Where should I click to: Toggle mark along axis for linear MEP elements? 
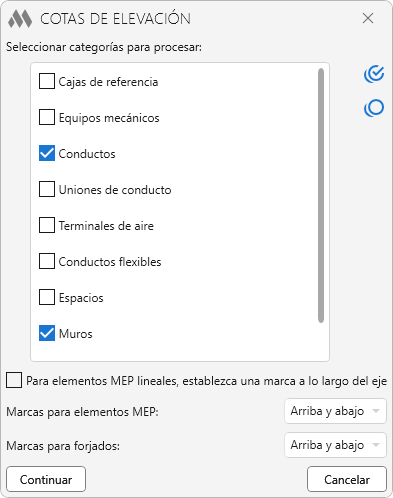14,380
